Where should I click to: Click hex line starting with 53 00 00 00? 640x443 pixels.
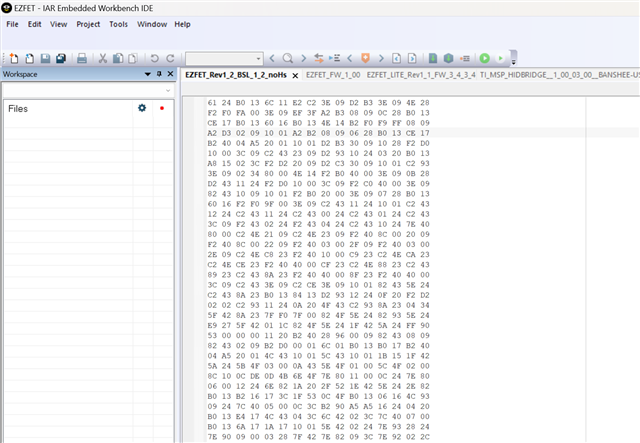(318, 336)
